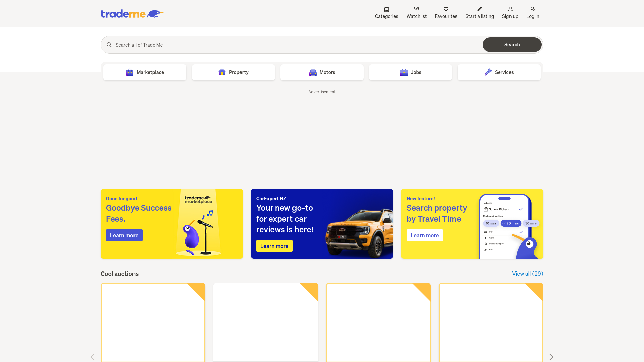
Task: Click the 'Search property by Travel Time' heading
Action: 437,214
